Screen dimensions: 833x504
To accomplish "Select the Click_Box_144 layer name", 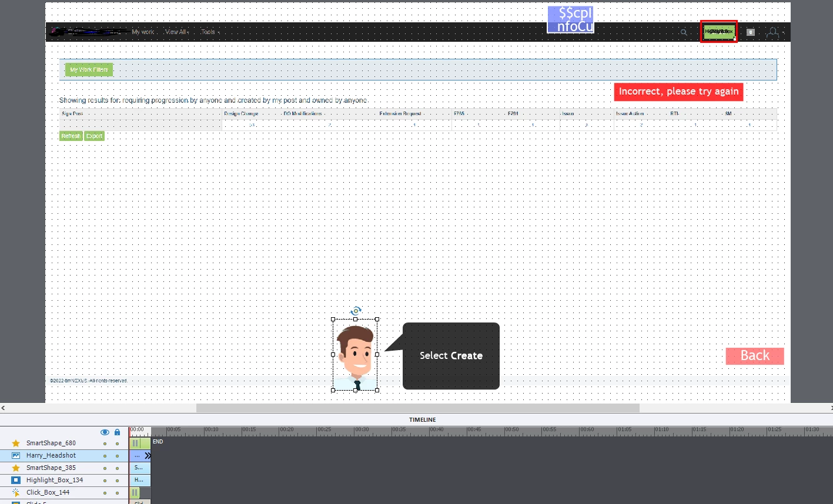I will [x=48, y=492].
